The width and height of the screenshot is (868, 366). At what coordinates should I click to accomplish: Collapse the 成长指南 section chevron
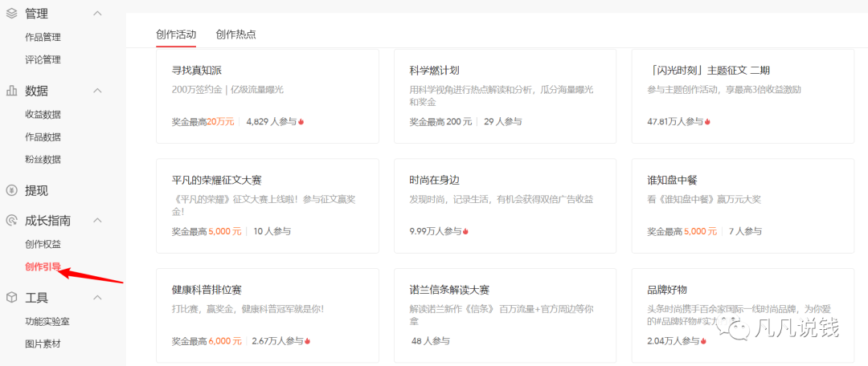coord(97,220)
